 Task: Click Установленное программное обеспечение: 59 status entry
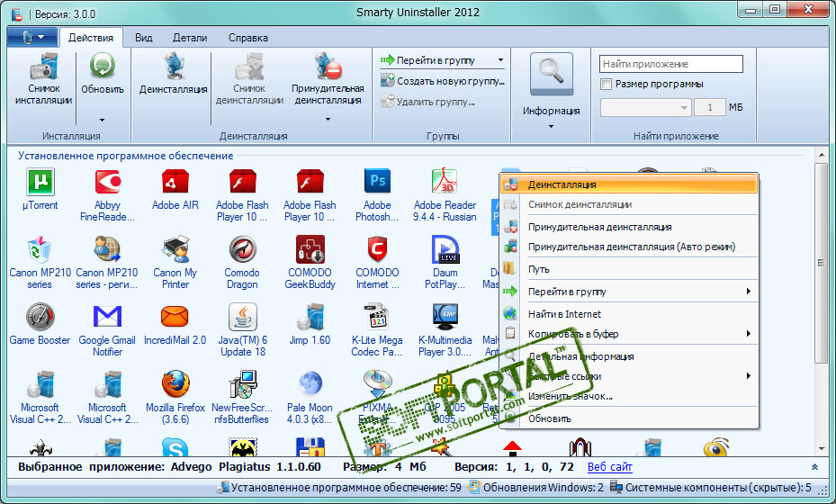(339, 488)
